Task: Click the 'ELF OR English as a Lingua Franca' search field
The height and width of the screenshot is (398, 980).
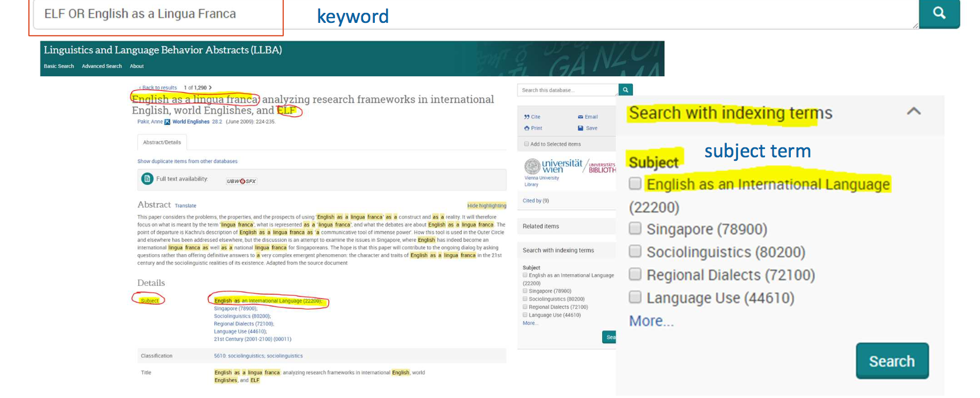Action: pos(475,14)
